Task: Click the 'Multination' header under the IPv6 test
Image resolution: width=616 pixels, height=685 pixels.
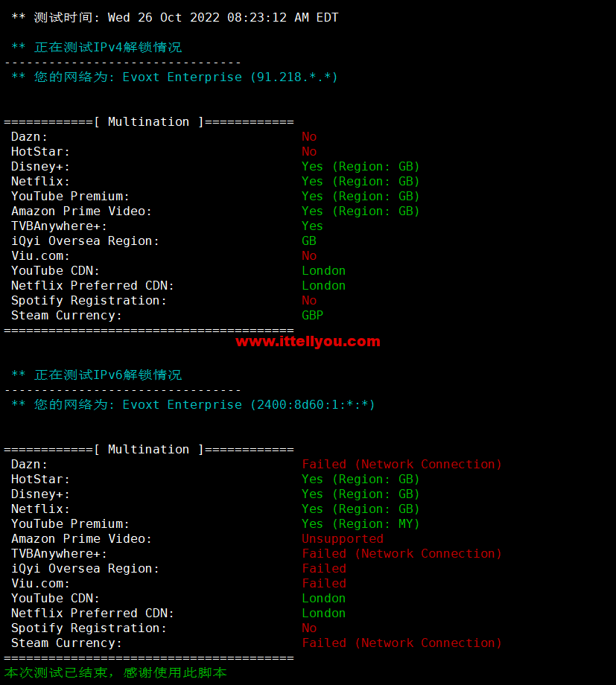Action: (x=148, y=449)
